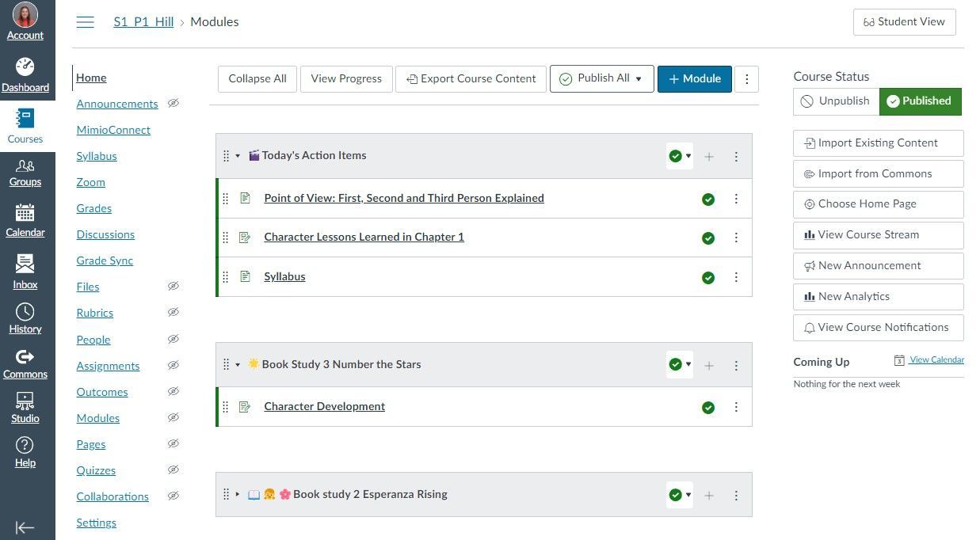Open the Inbox in global navigation
The width and height of the screenshot is (980, 540).
[x=25, y=272]
